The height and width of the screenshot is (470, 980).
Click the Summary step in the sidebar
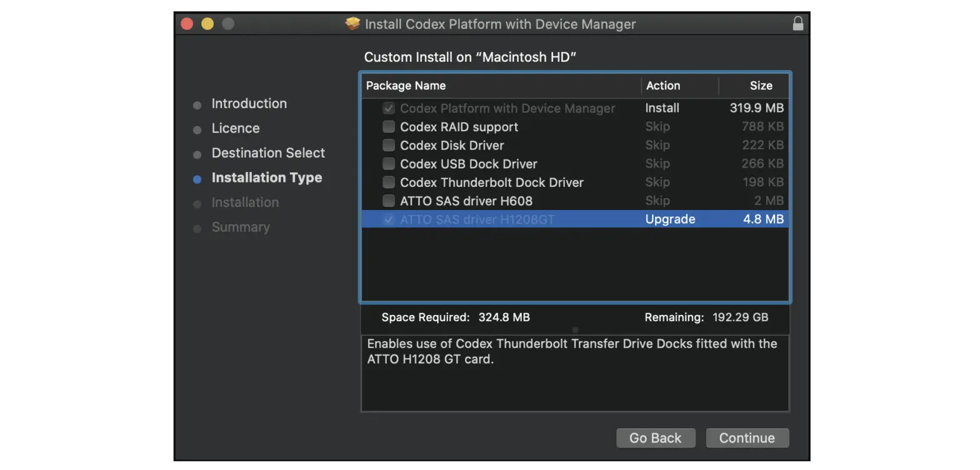pos(241,227)
